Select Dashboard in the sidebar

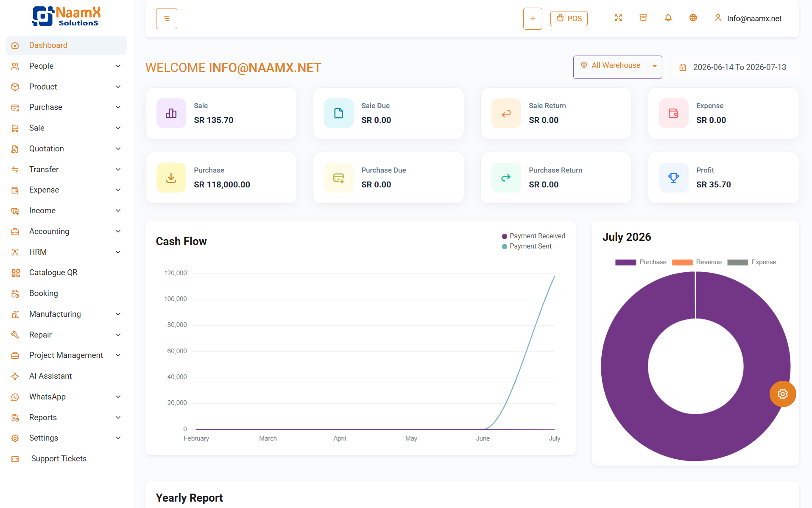pos(66,45)
